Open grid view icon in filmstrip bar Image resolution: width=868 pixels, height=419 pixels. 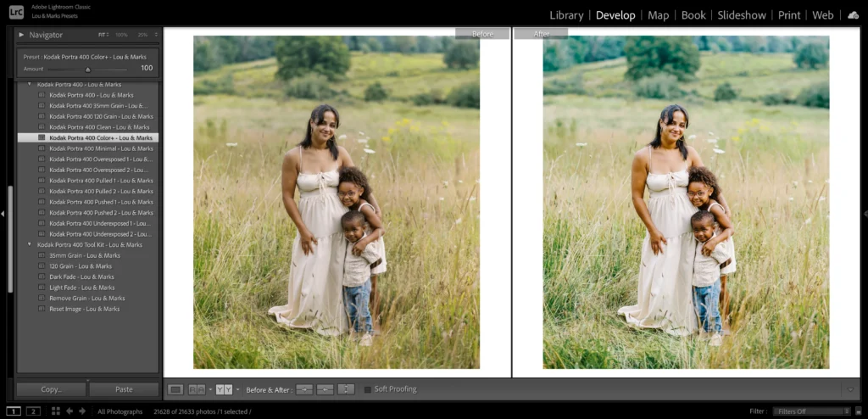pos(56,411)
